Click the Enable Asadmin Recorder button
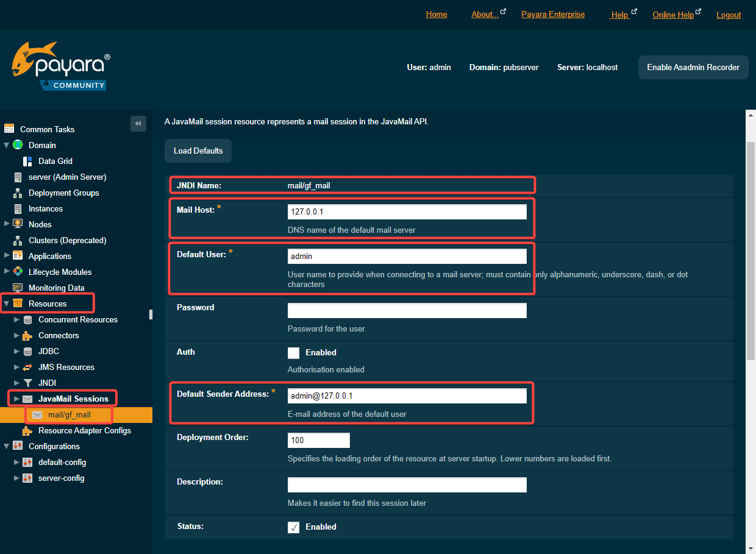 point(693,67)
